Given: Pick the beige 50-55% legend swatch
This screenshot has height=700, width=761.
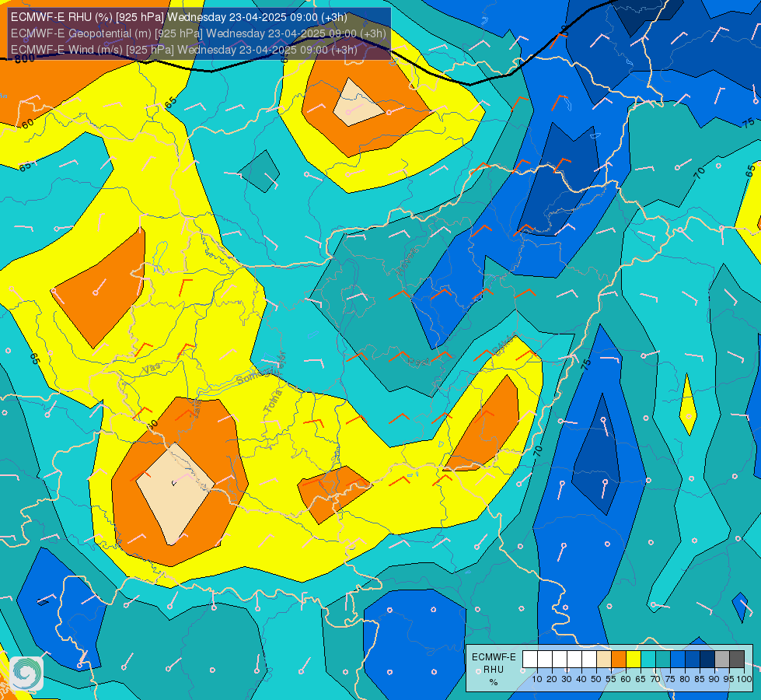Looking at the screenshot, I should 604,660.
